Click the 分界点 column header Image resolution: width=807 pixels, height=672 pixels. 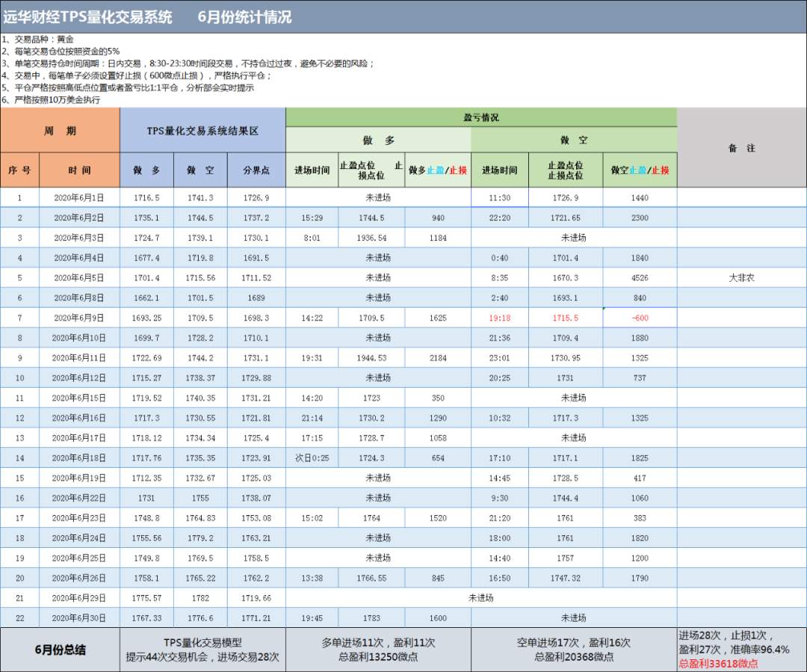tap(256, 170)
